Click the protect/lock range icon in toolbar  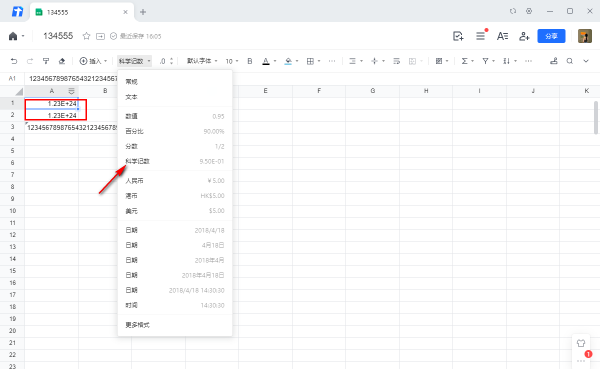tap(553, 61)
